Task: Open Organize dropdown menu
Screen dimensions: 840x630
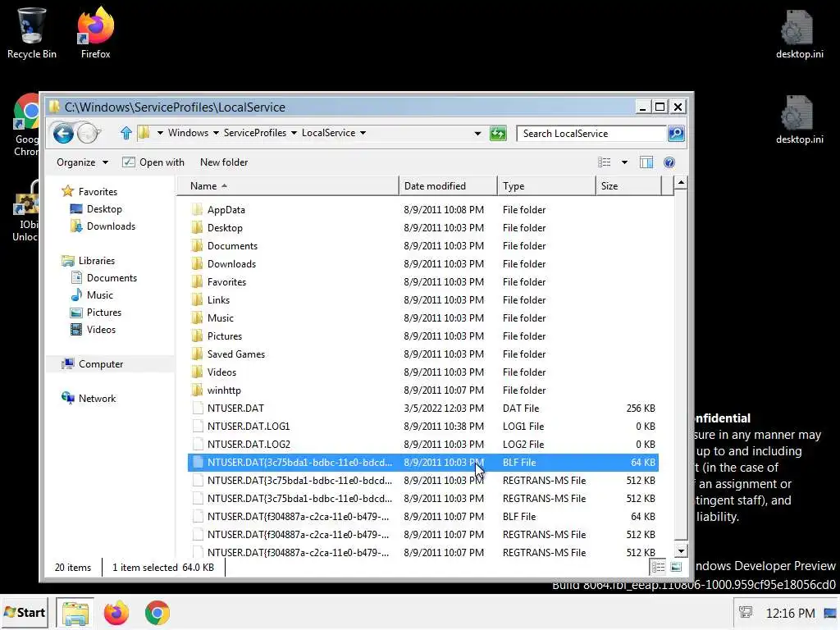Action: coord(82,162)
